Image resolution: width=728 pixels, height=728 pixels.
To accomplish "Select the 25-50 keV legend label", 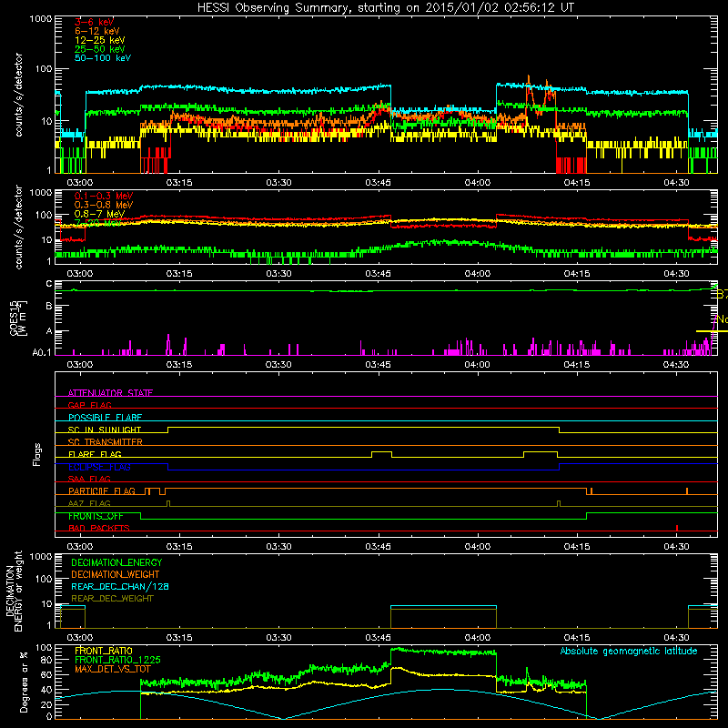I will [100, 49].
